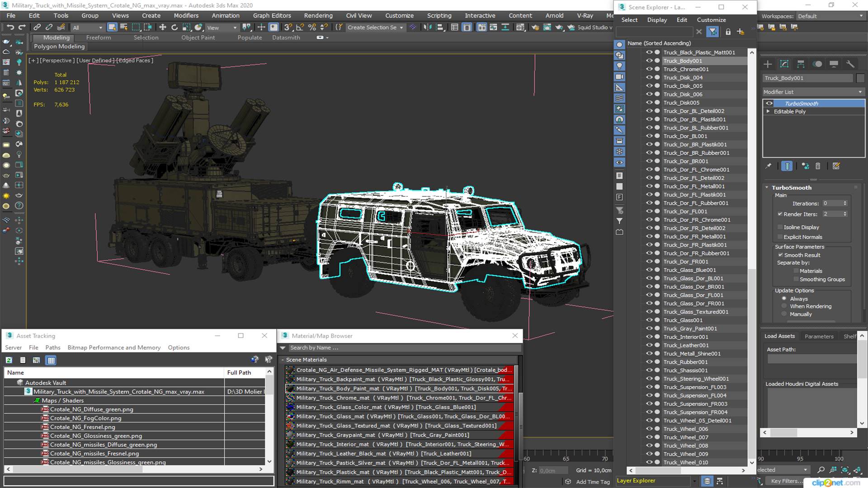Remove modifier with the trash icon
Image resolution: width=868 pixels, height=488 pixels.
pyautogui.click(x=818, y=166)
